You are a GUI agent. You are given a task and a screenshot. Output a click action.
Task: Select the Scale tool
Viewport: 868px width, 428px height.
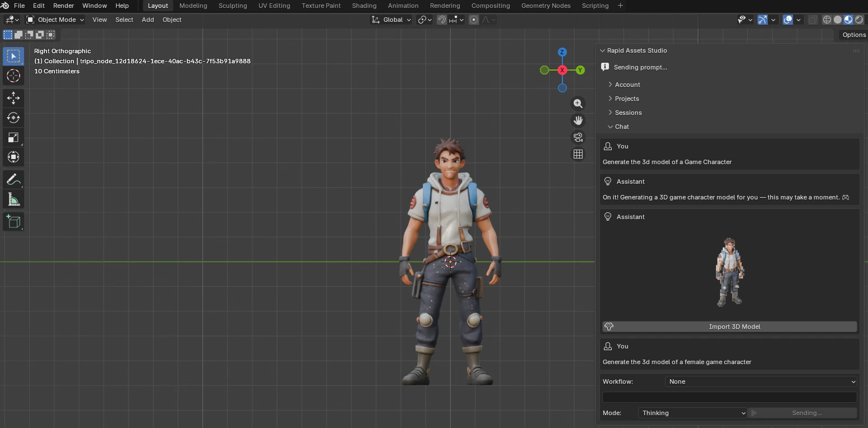click(x=13, y=137)
